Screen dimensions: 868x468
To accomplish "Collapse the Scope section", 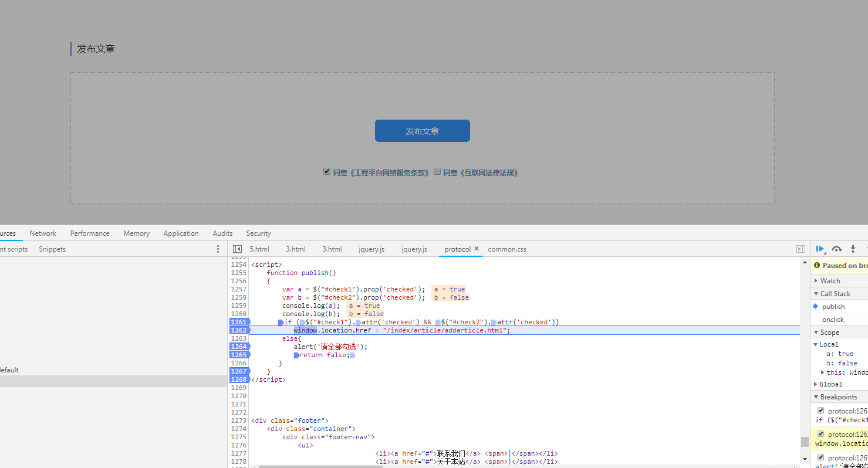I will click(816, 333).
